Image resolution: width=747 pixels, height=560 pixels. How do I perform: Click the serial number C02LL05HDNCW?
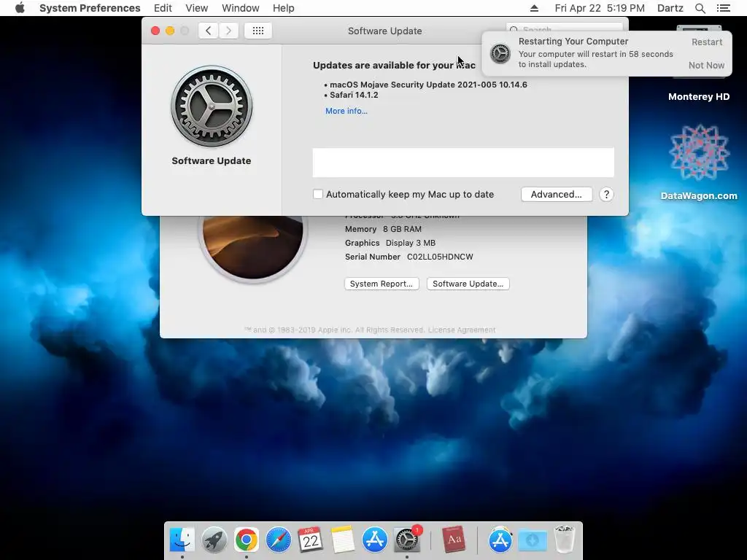tap(440, 257)
